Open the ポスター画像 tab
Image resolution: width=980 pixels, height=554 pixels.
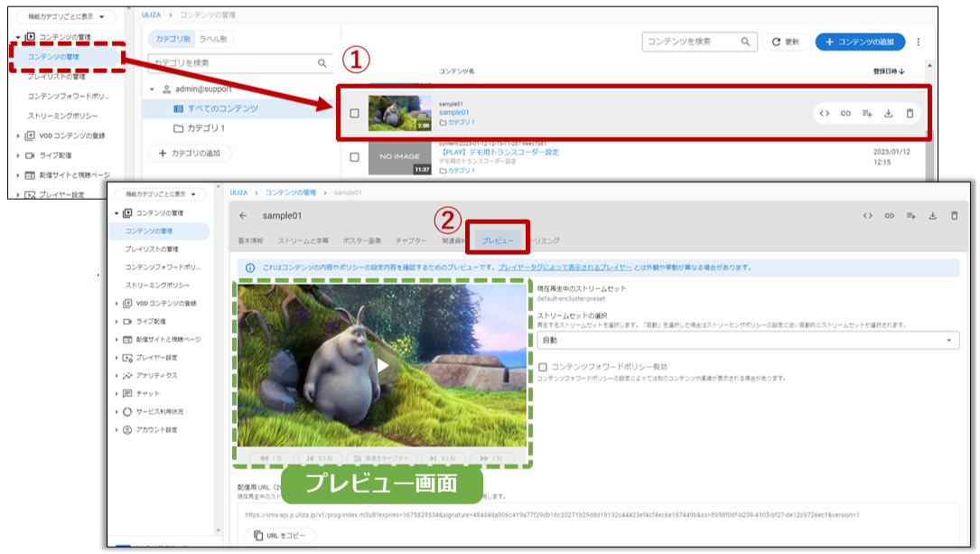point(362,240)
